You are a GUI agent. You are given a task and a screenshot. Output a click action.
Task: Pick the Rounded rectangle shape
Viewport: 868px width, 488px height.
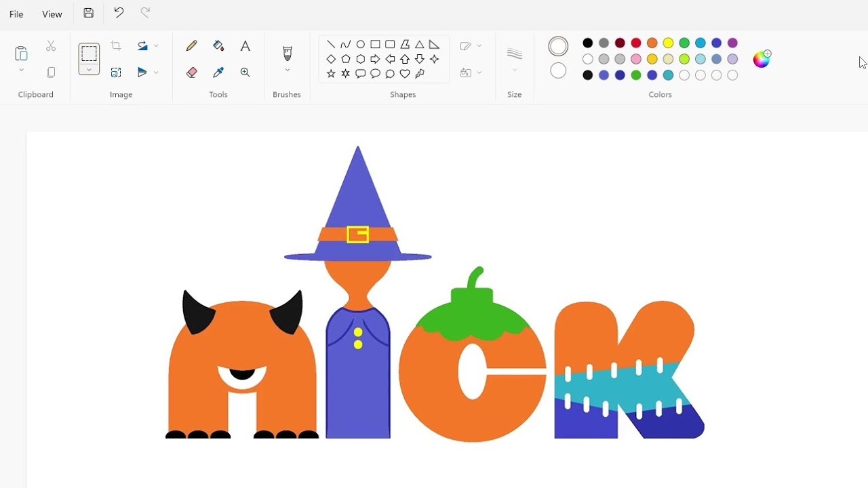[390, 45]
